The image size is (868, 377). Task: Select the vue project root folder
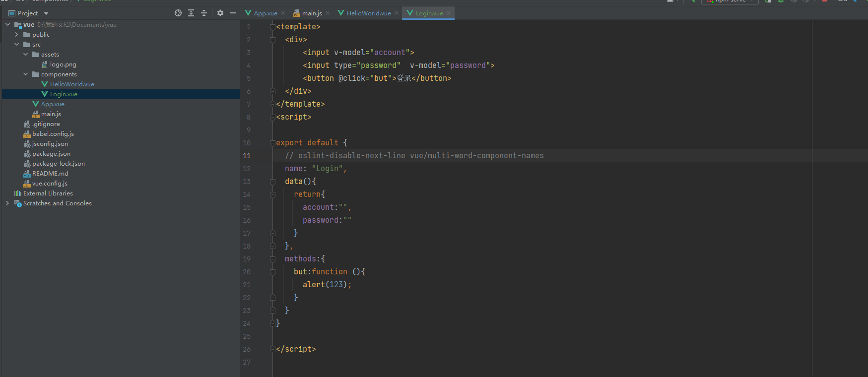click(x=29, y=25)
